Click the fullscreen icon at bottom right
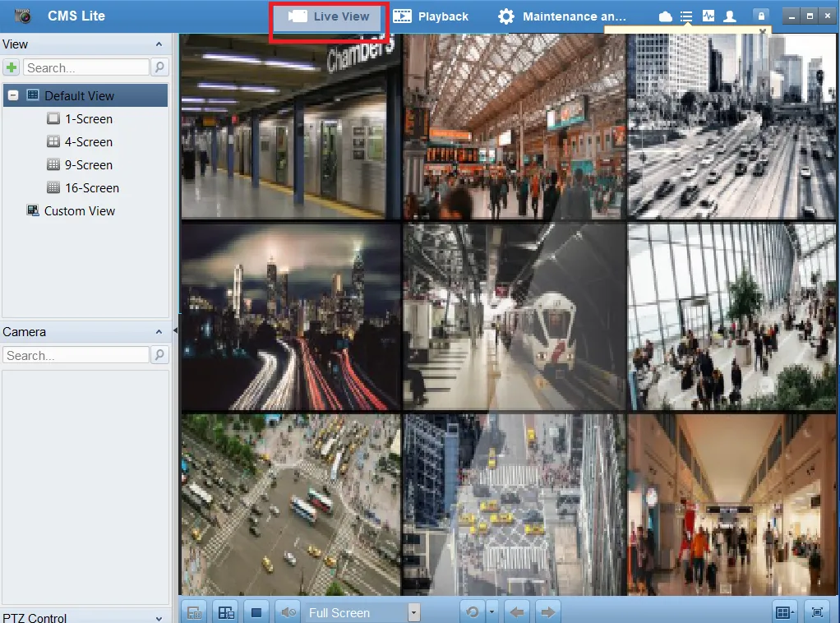840x623 pixels. pyautogui.click(x=816, y=612)
